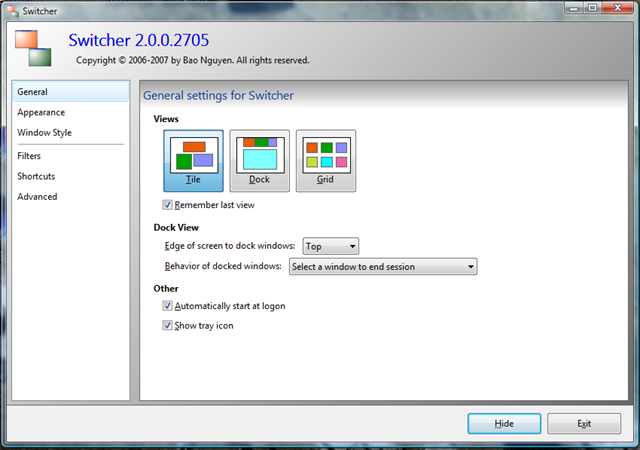Select the Grid view icon
The height and width of the screenshot is (450, 640).
coord(326,160)
